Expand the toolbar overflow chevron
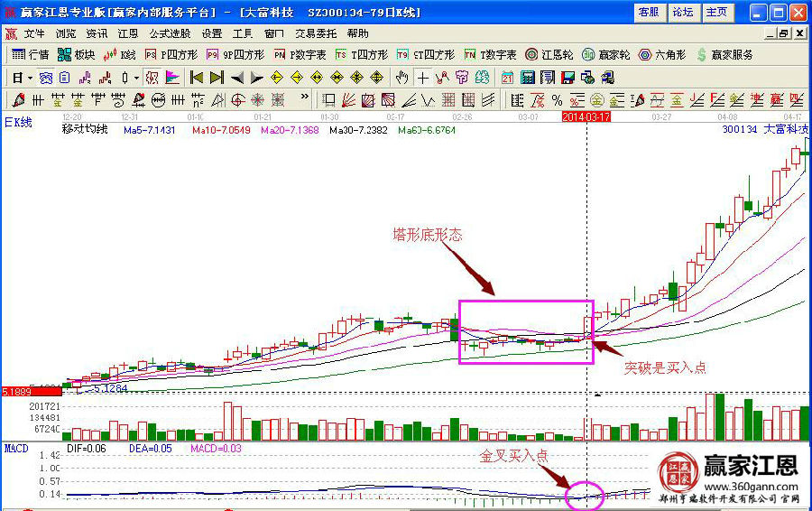Viewport: 812px width, 511px height. coord(304,98)
